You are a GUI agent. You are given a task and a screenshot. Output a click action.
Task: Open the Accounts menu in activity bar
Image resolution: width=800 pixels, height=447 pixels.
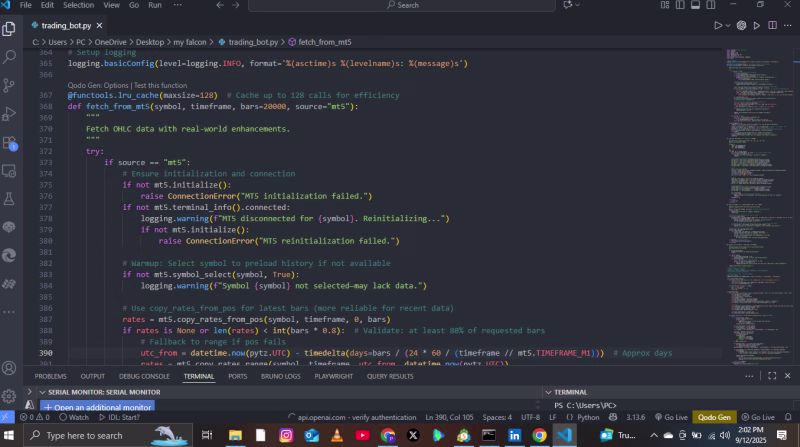pyautogui.click(x=9, y=368)
